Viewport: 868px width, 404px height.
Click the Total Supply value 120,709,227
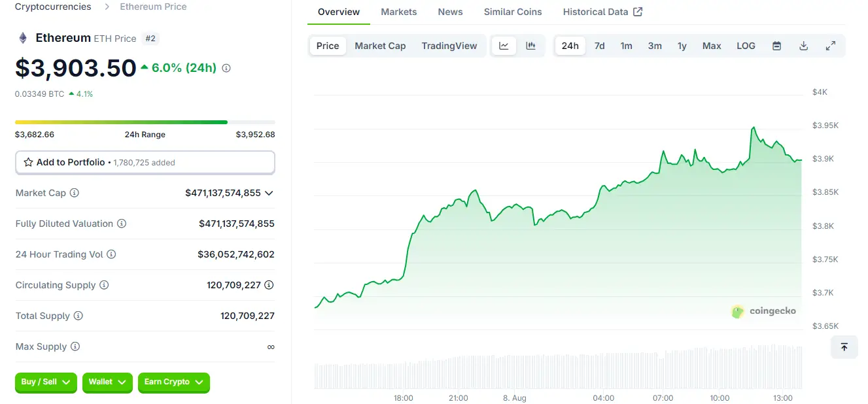[x=247, y=316]
